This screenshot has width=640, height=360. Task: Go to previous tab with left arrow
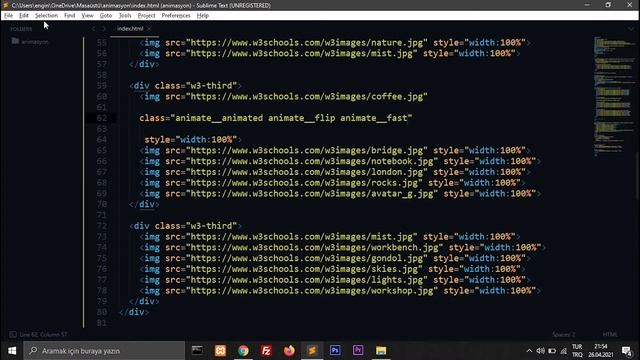click(93, 29)
